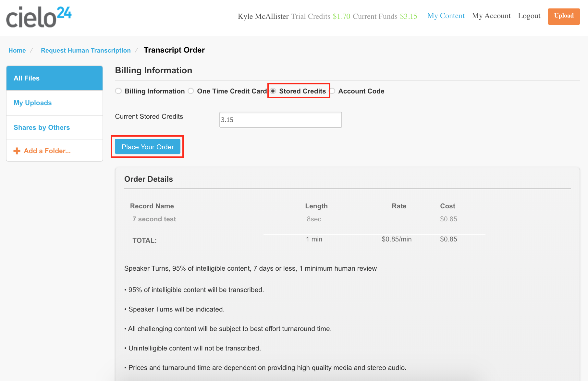Click the Cost column header
Screen dimensions: 588x381
(x=448, y=206)
